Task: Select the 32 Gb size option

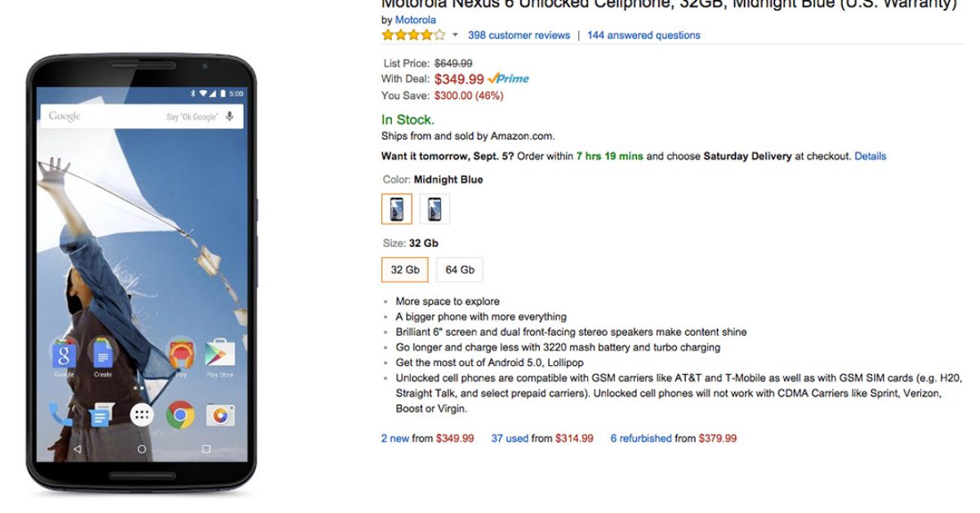Action: [x=405, y=270]
